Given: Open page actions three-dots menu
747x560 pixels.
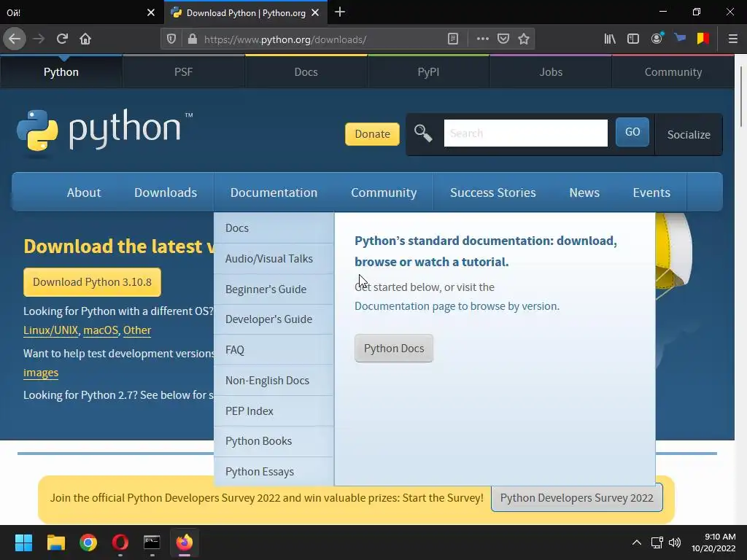Looking at the screenshot, I should (483, 39).
